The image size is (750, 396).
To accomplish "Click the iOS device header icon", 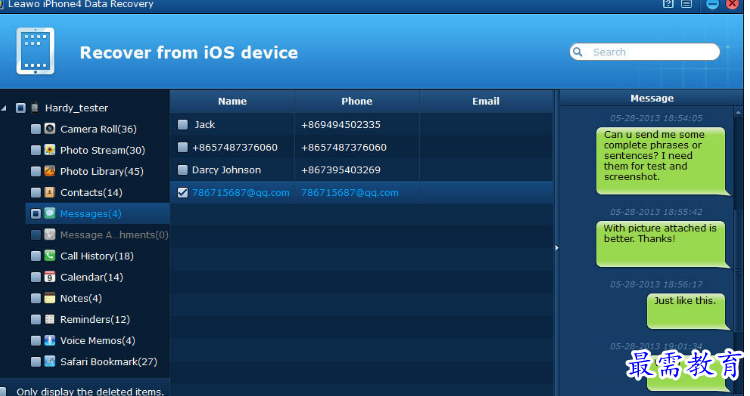I will pyautogui.click(x=35, y=51).
